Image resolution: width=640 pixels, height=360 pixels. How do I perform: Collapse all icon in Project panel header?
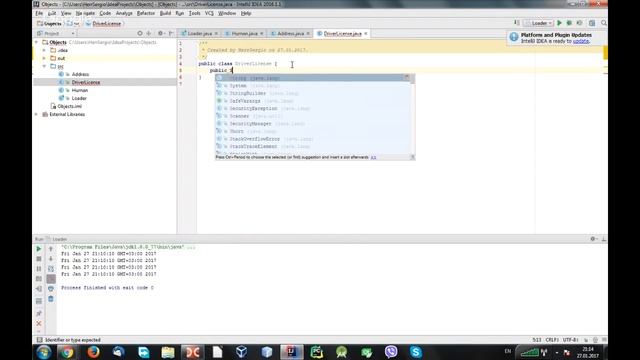[x=149, y=33]
